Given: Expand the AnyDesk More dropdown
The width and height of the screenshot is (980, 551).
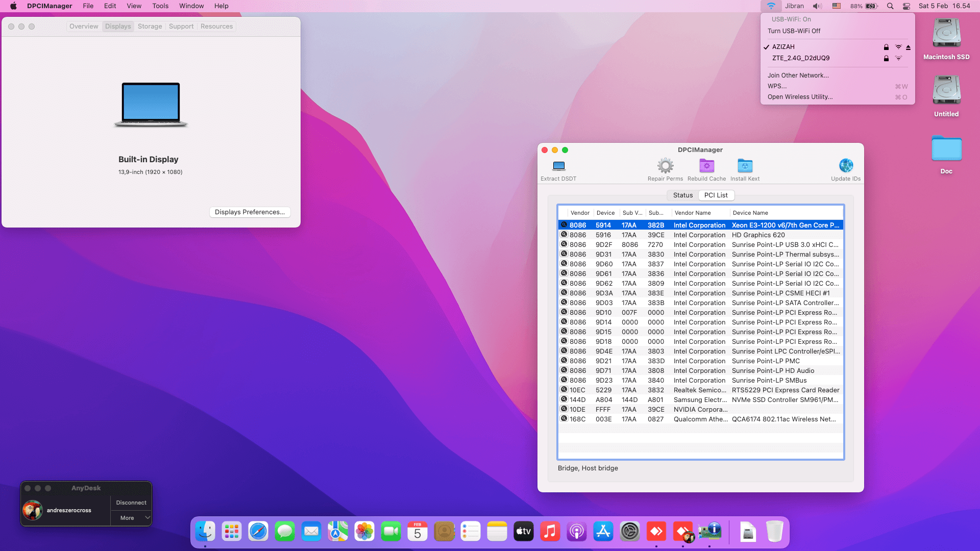Looking at the screenshot, I should (132, 518).
